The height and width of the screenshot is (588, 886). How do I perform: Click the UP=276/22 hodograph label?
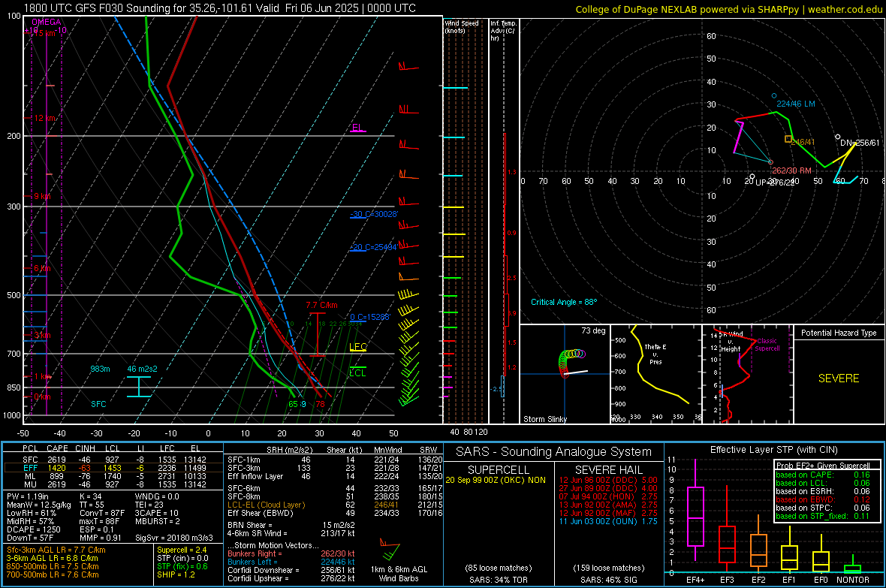pyautogui.click(x=775, y=182)
